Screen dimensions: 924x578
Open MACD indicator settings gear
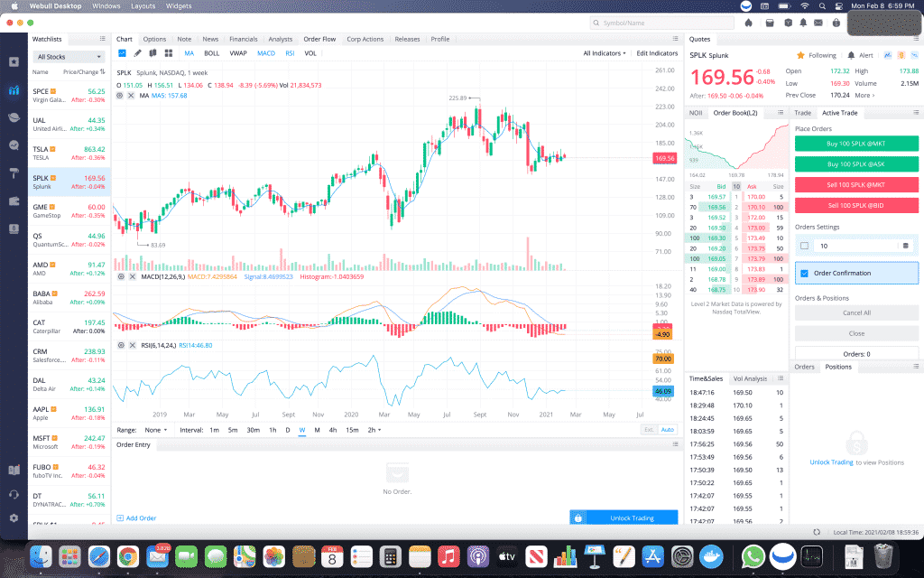[x=121, y=276]
